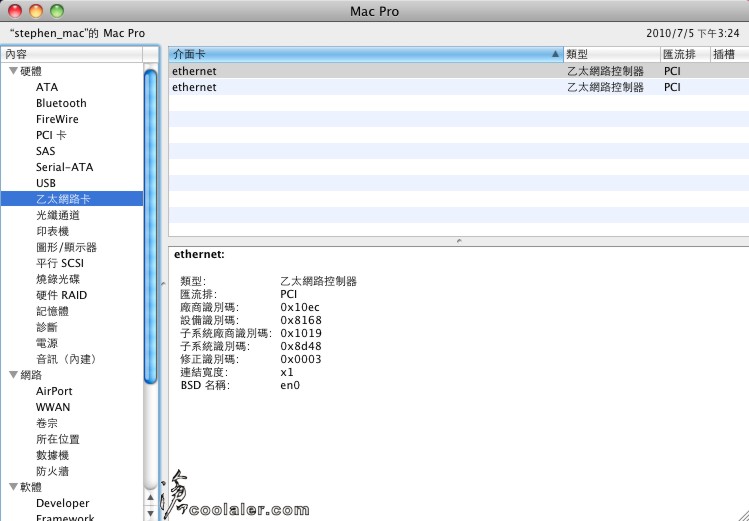Image resolution: width=749 pixels, height=521 pixels.
Task: Select Serial-ATA in the sidebar
Action: click(64, 167)
